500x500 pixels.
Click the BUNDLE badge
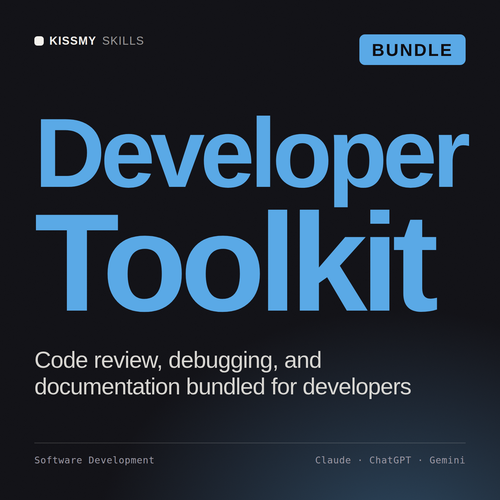tap(412, 50)
